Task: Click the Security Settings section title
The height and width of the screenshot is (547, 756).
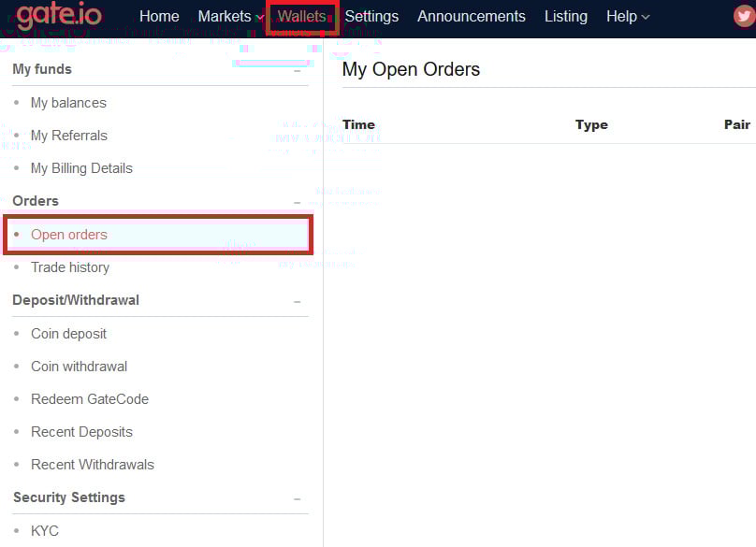Action: coord(69,497)
